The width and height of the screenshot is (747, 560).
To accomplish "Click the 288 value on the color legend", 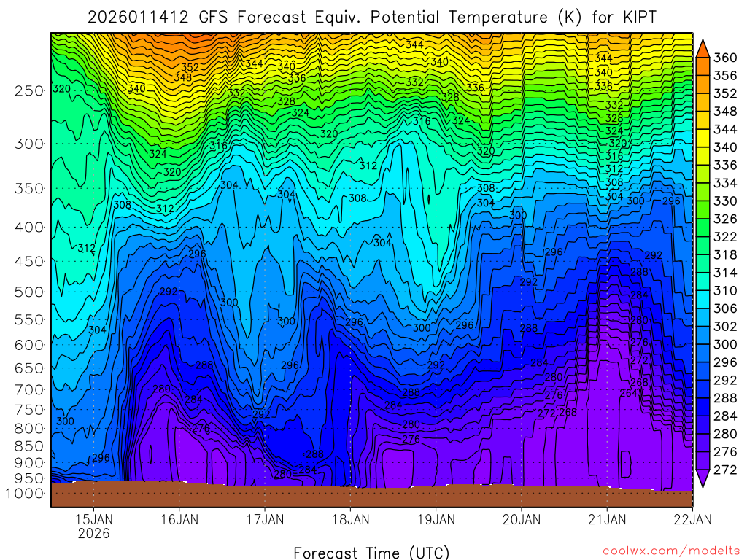I will click(725, 399).
